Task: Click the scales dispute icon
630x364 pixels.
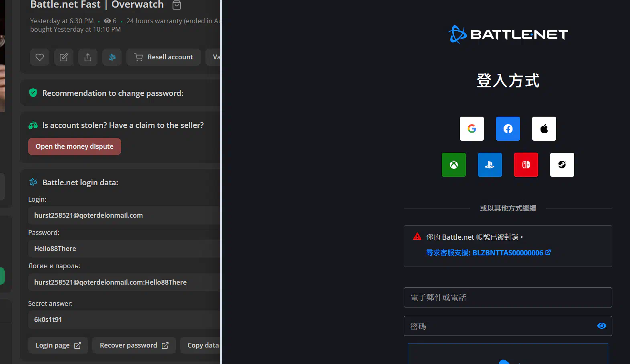Action: (33, 125)
